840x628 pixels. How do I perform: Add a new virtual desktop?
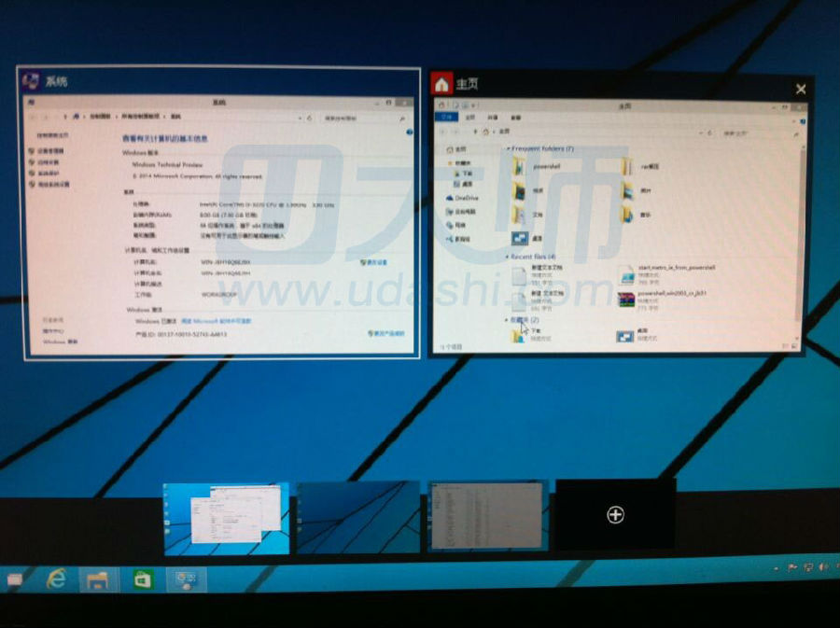pyautogui.click(x=615, y=514)
